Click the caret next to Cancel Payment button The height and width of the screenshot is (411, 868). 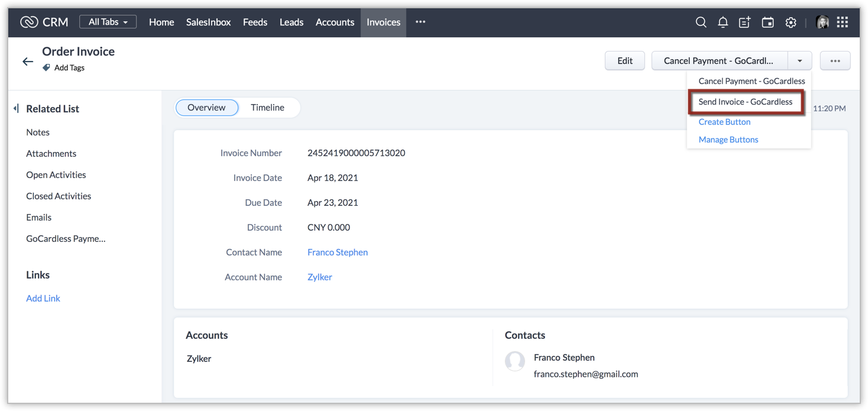click(x=799, y=61)
